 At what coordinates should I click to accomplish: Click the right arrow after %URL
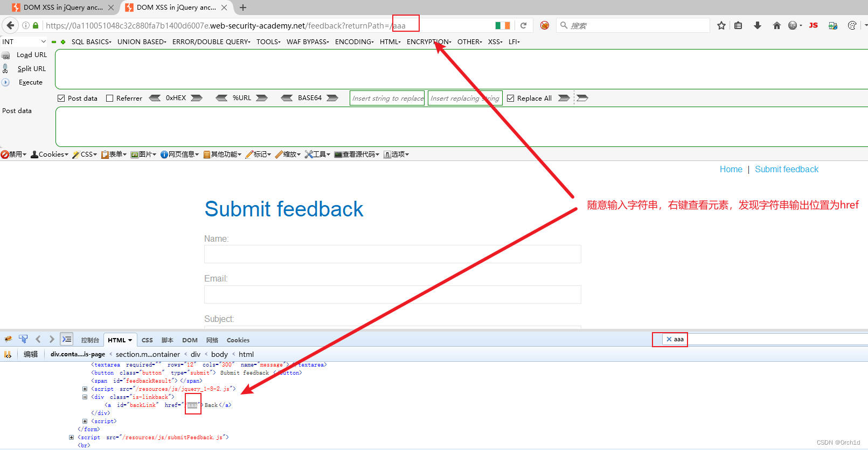pyautogui.click(x=262, y=98)
